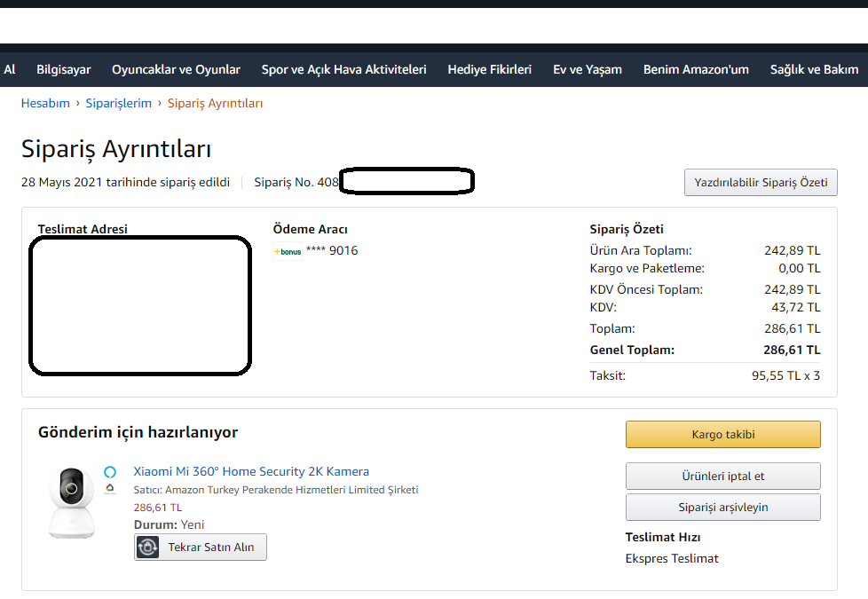Click Siparişi arşivleyin button
The width and height of the screenshot is (868, 599).
point(722,508)
